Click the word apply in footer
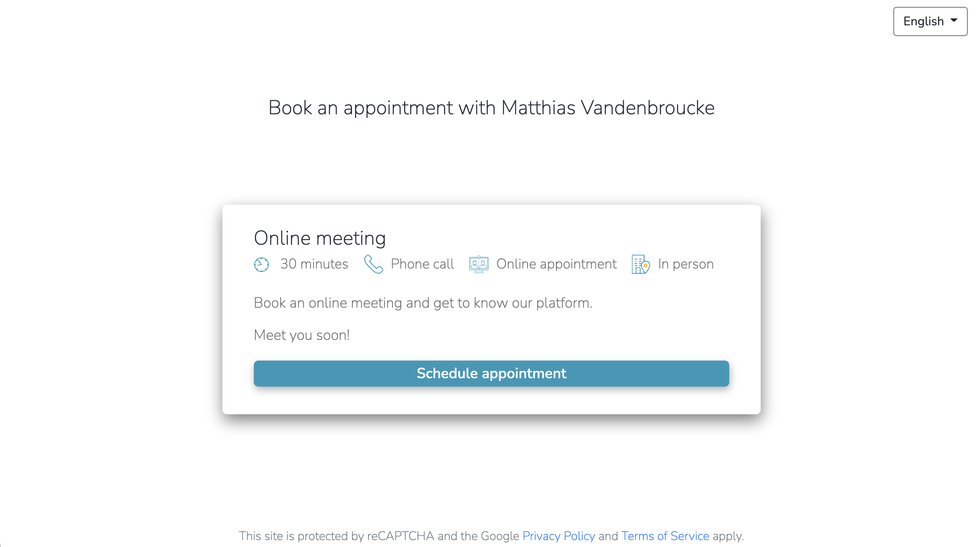The width and height of the screenshot is (980, 547). click(x=728, y=536)
